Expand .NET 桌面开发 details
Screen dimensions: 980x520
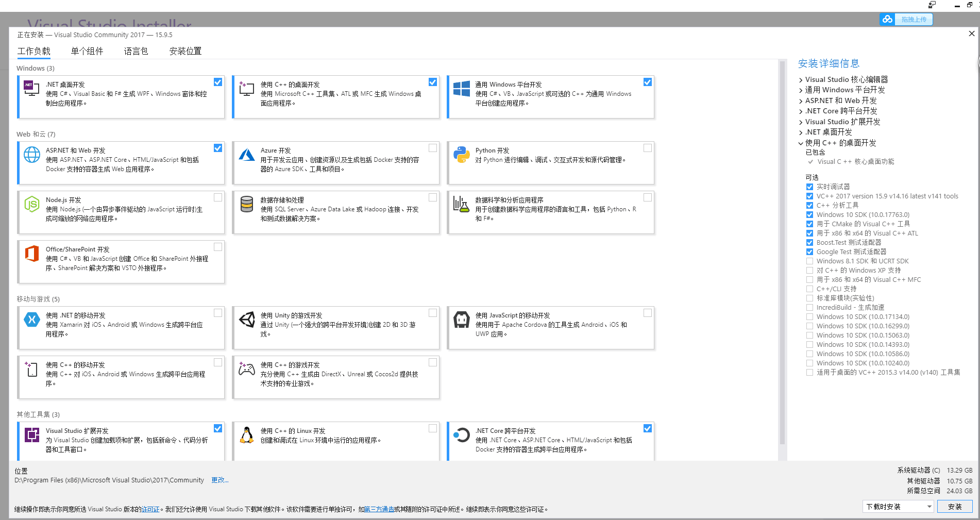pyautogui.click(x=801, y=132)
